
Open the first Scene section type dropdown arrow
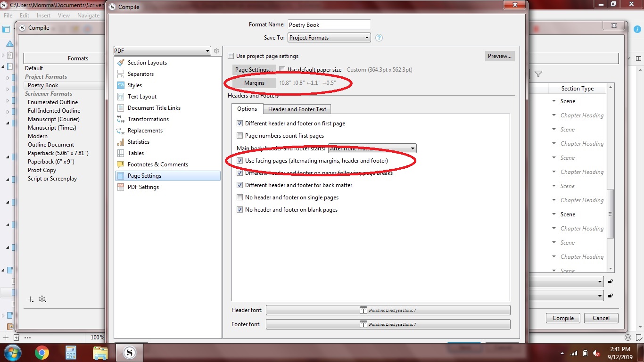[554, 101]
